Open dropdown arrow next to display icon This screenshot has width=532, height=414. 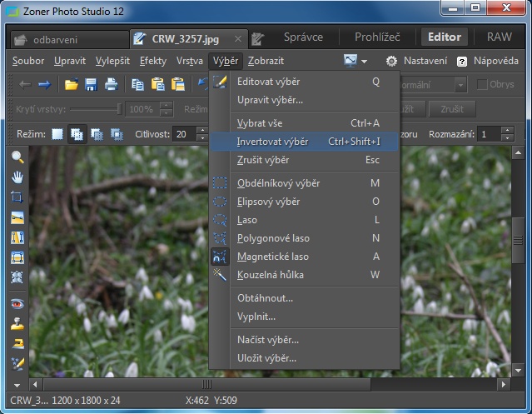pos(365,62)
